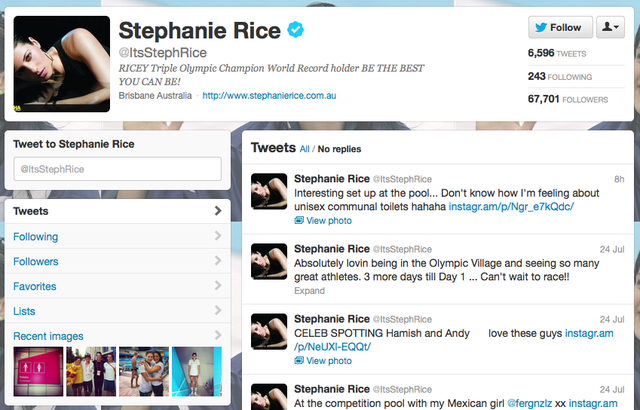Open the @fergnzlz mention link
Viewport: 640px width, 410px height.
pyautogui.click(x=529, y=403)
